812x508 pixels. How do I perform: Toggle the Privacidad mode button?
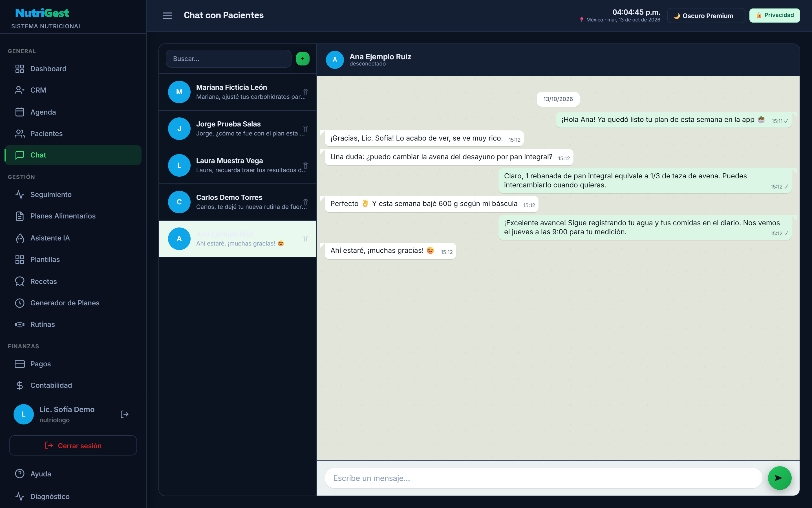pos(775,16)
